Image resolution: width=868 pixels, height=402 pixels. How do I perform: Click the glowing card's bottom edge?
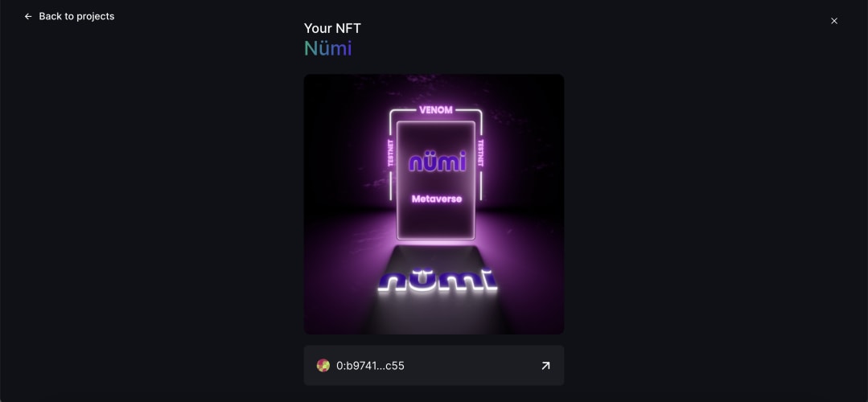click(x=436, y=238)
